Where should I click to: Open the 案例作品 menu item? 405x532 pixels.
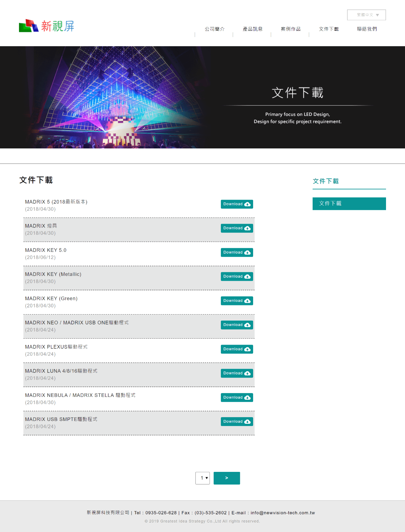click(x=290, y=29)
